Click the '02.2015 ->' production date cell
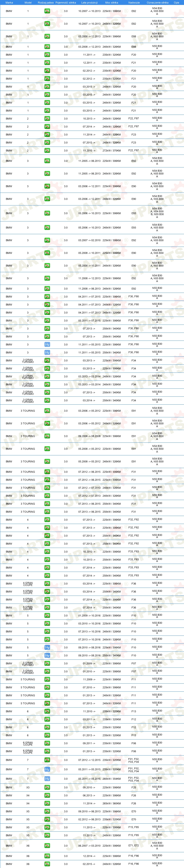Viewport: 184px width, 868px height. coord(89,864)
